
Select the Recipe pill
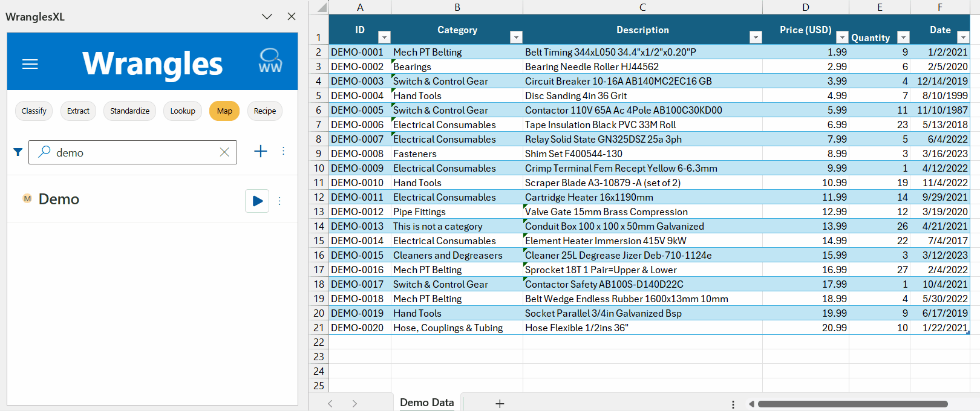265,111
